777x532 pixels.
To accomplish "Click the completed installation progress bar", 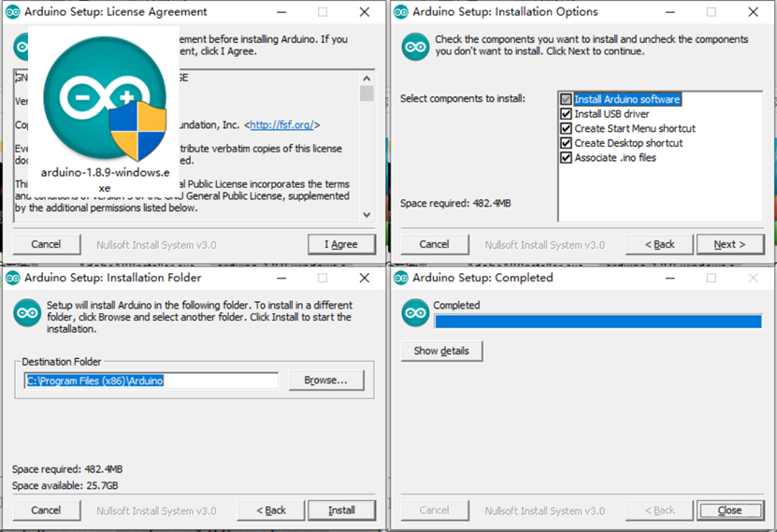I will point(598,322).
